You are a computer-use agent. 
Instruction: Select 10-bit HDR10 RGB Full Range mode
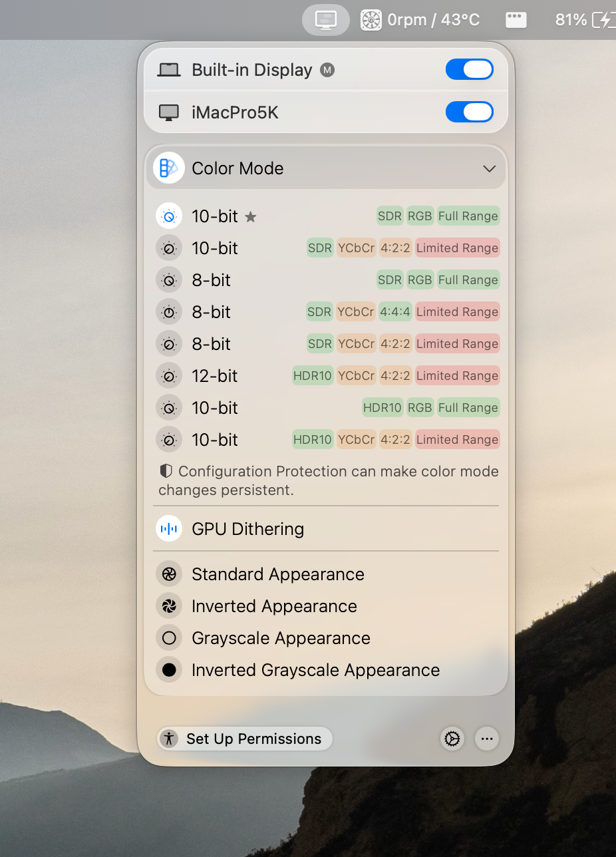327,408
